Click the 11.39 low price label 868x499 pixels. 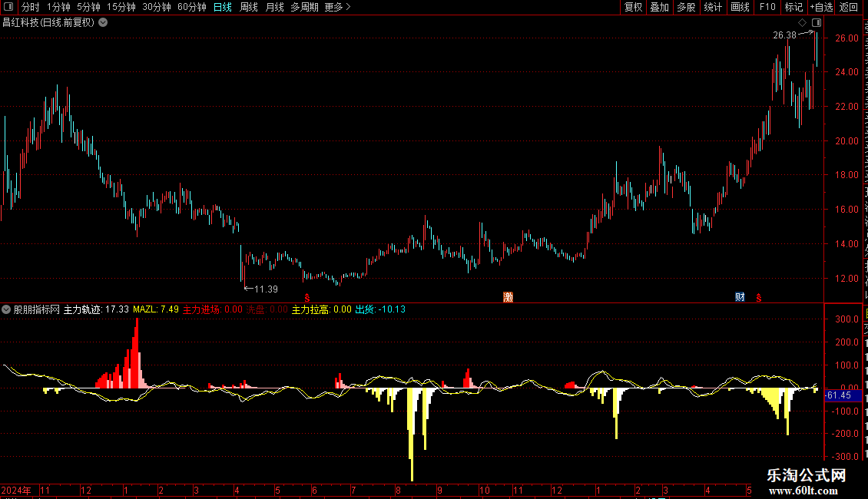[x=266, y=289]
